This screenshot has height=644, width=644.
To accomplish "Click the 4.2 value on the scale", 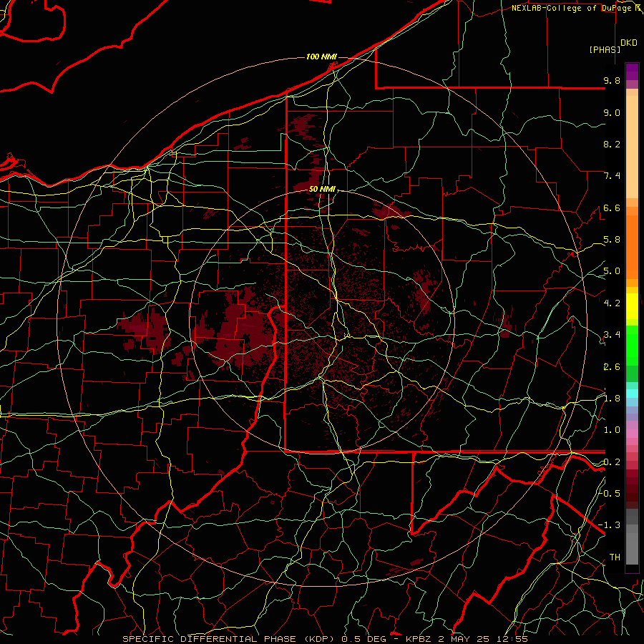I will (x=612, y=303).
